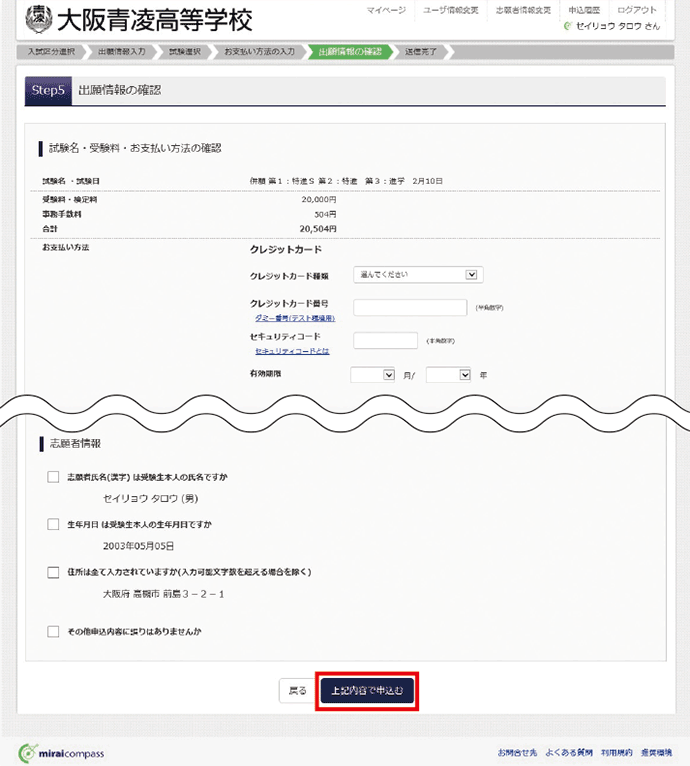Open the セキュリティコードとは help link
This screenshot has width=690, height=766.
(291, 351)
